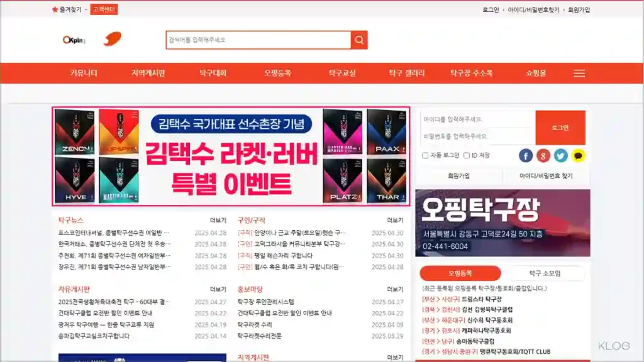Click the top-bar 로그인 link
Screen dimensions: 644x362
pos(491,10)
